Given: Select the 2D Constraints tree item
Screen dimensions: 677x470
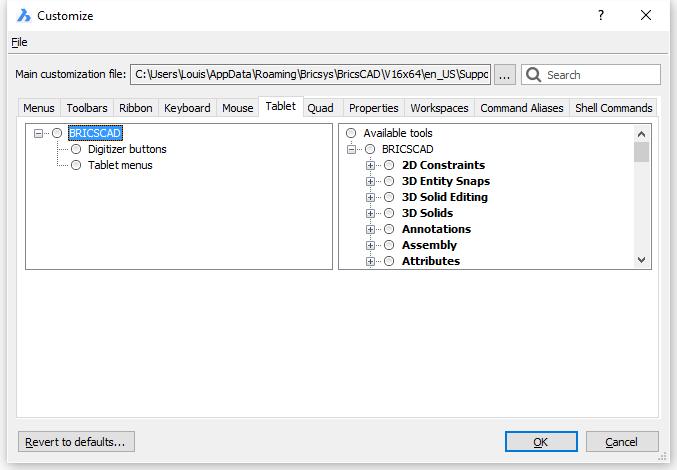Looking at the screenshot, I should (x=443, y=165).
